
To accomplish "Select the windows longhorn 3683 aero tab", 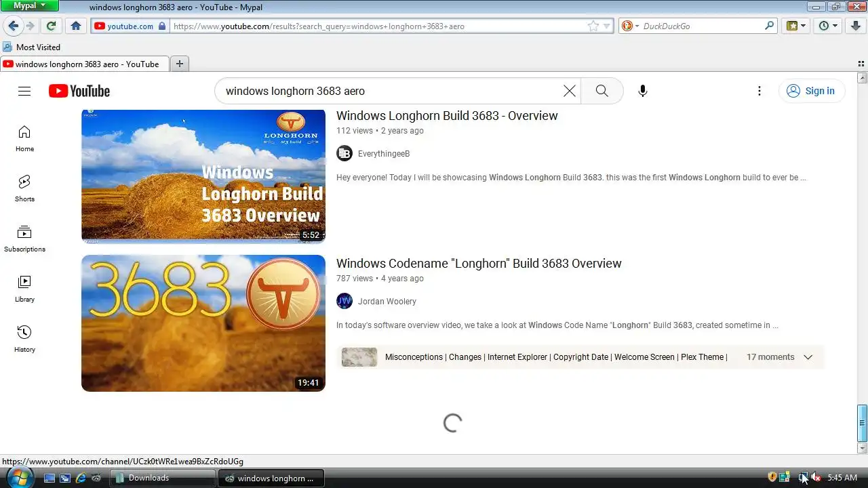I will click(x=84, y=64).
